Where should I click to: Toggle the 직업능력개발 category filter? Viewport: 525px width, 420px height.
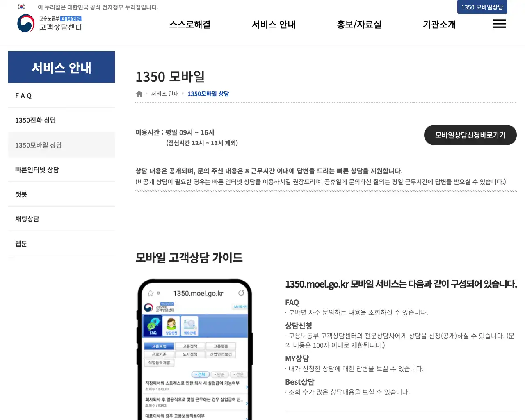tap(159, 362)
